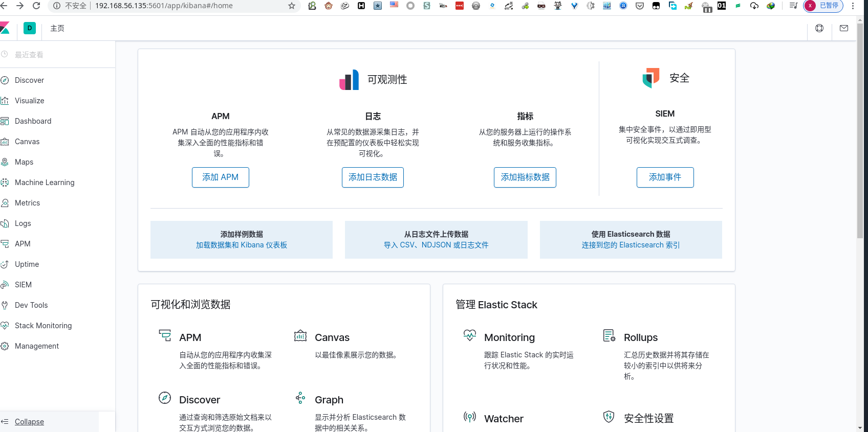Open 导入 CSV、NDJSON 或日志文件 link
Screen dimensions: 868x432
436,245
